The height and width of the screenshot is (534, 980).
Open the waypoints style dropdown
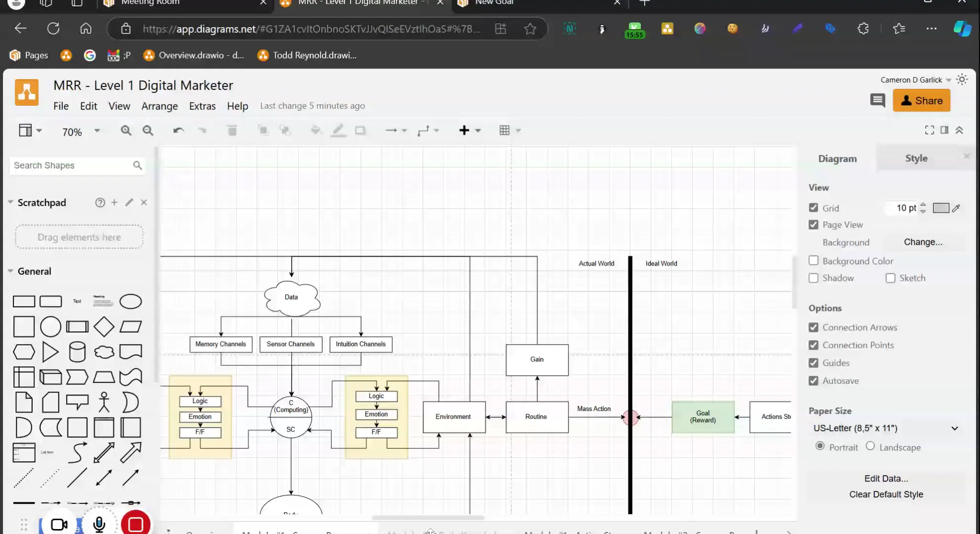(x=428, y=131)
